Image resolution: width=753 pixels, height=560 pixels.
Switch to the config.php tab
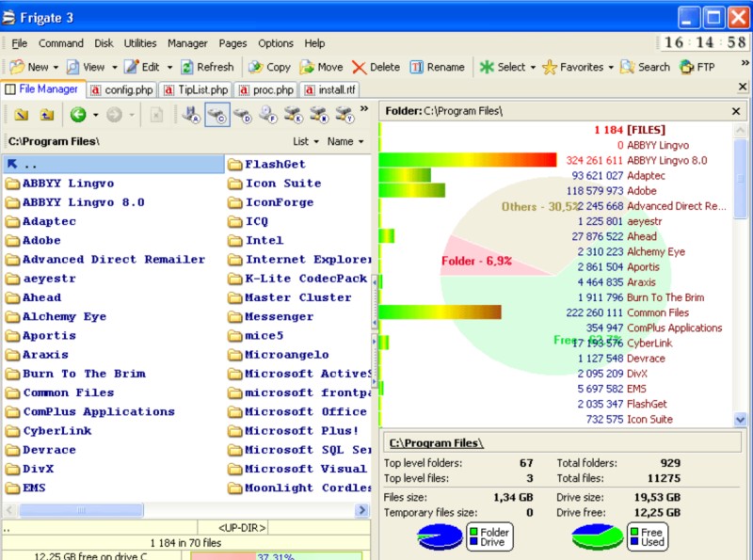122,89
